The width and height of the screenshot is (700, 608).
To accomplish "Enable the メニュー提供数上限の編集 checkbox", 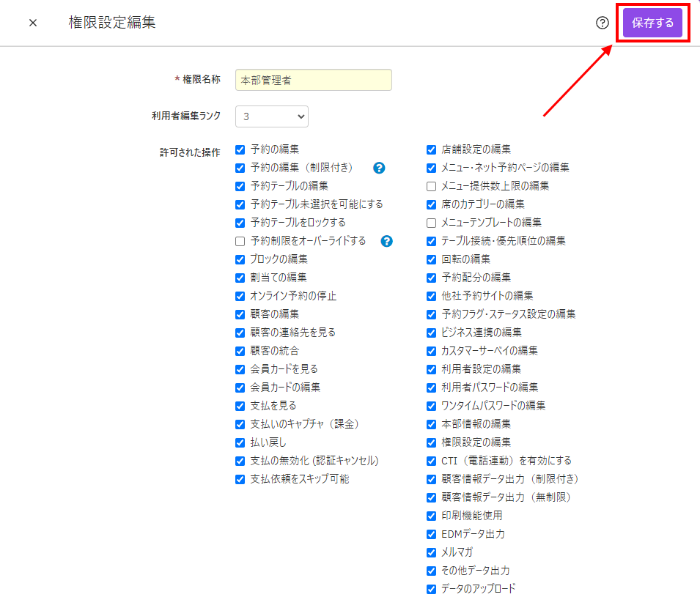I will click(x=431, y=186).
